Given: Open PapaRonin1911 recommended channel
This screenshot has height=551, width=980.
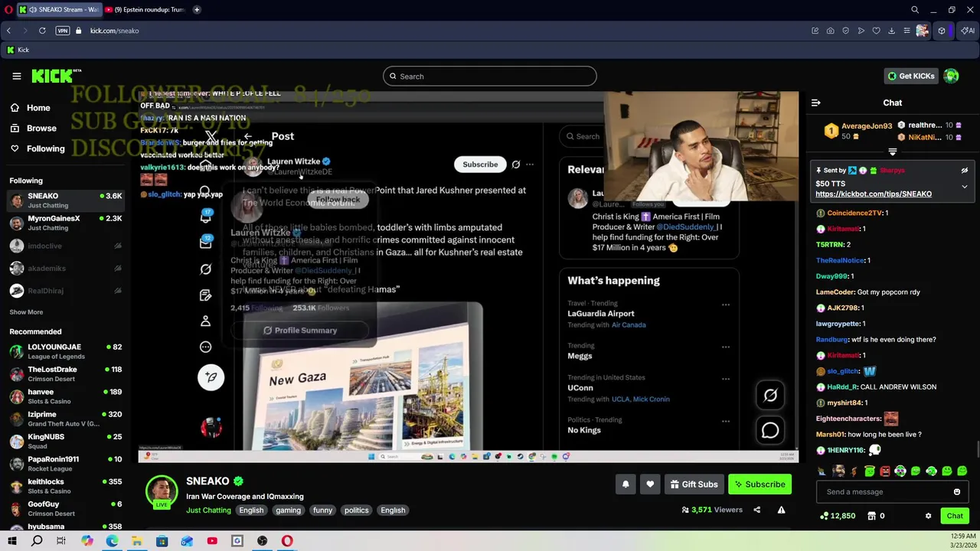Looking at the screenshot, I should pyautogui.click(x=66, y=464).
